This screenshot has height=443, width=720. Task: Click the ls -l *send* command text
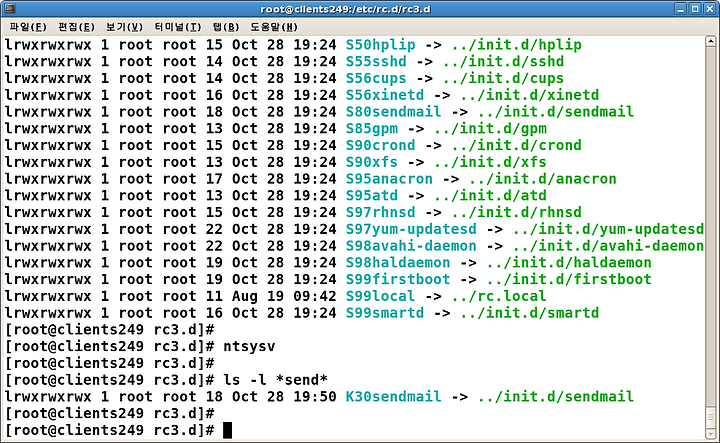tap(276, 380)
